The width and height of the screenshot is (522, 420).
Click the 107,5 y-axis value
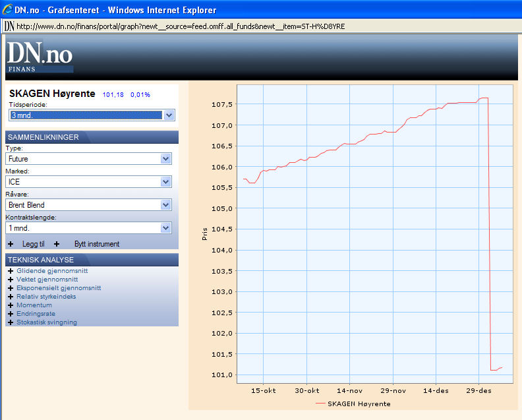click(222, 105)
